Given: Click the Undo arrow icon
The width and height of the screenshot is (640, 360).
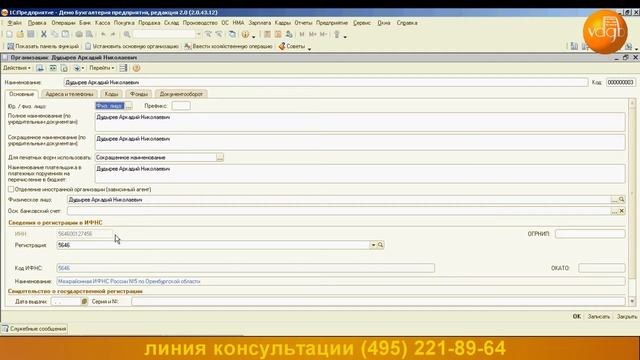Looking at the screenshot, I should 103,35.
